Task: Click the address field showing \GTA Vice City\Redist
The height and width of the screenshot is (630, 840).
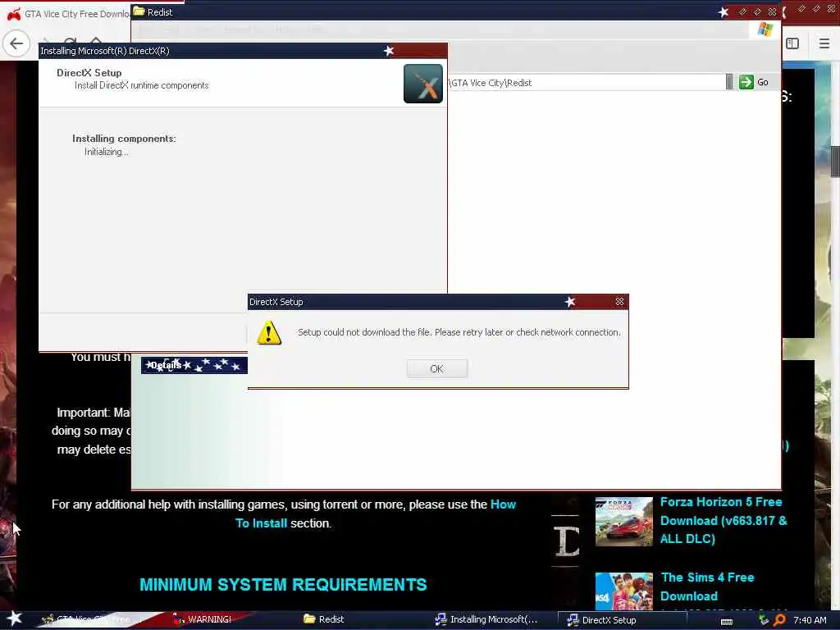Action: pyautogui.click(x=587, y=83)
